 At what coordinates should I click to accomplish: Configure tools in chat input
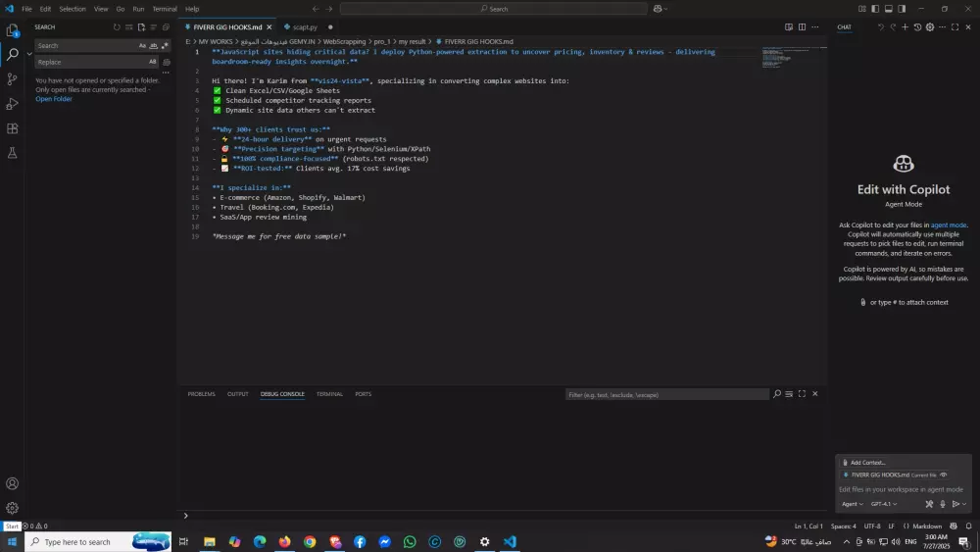(x=929, y=504)
